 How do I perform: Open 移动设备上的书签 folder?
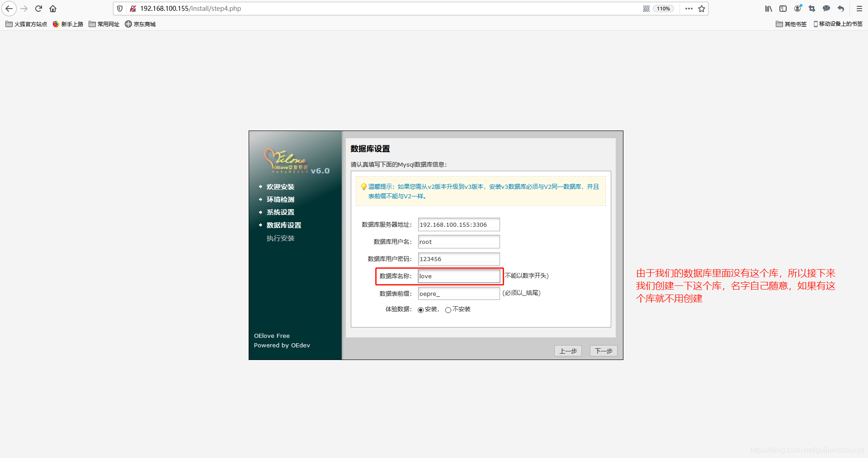(x=838, y=24)
